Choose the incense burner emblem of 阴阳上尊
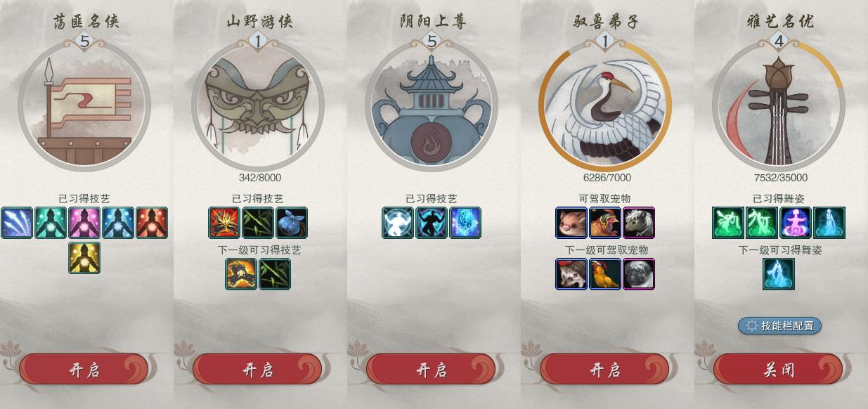This screenshot has width=868, height=409. [432, 105]
